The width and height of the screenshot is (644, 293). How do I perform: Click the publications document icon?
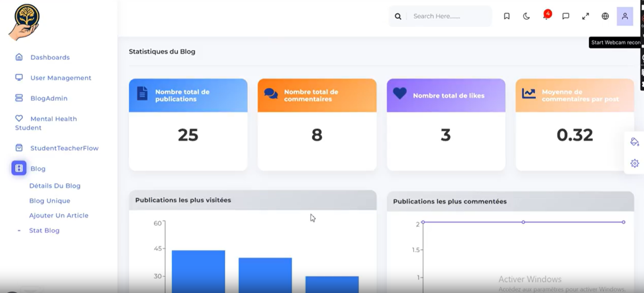(x=142, y=93)
